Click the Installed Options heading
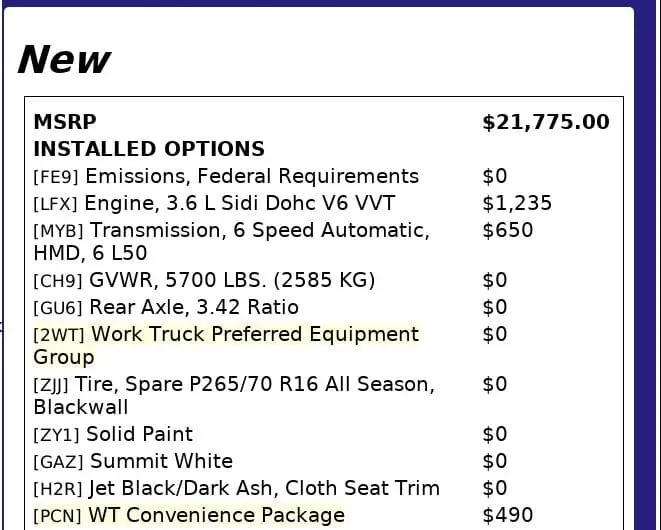The height and width of the screenshot is (530, 661). click(149, 149)
